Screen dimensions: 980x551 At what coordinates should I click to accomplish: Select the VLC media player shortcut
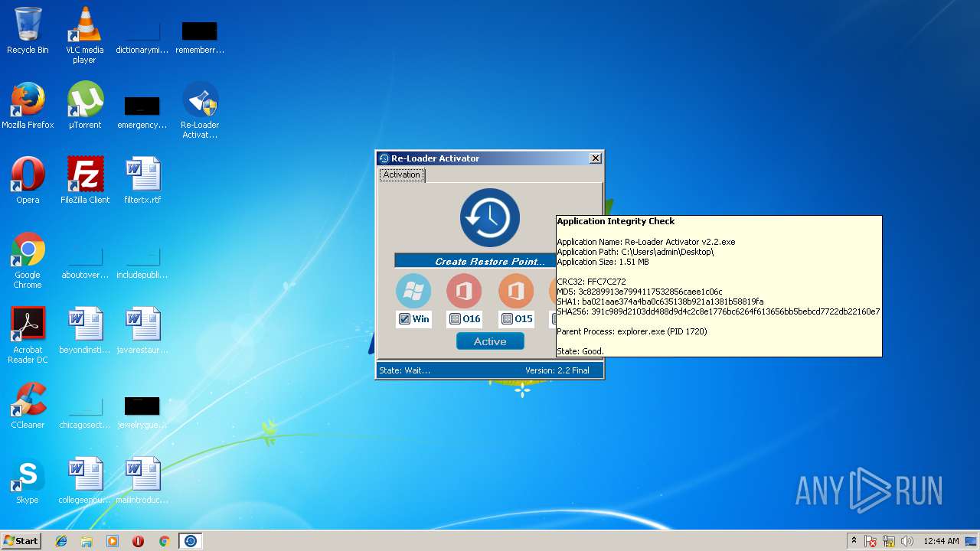[x=85, y=34]
